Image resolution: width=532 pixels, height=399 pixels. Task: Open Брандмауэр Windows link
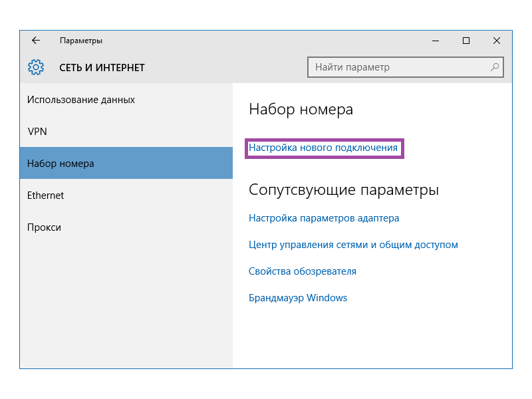coord(298,298)
